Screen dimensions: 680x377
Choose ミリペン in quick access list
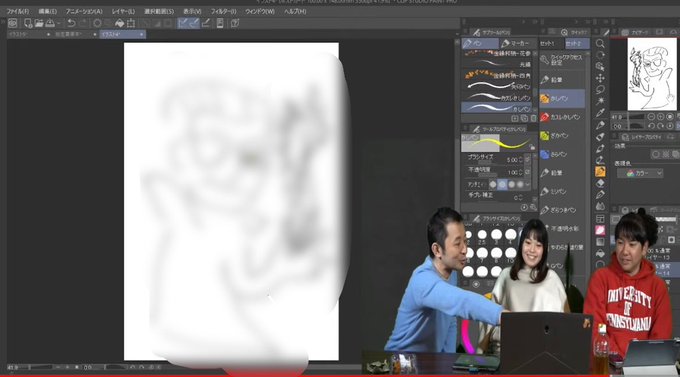[x=562, y=191]
